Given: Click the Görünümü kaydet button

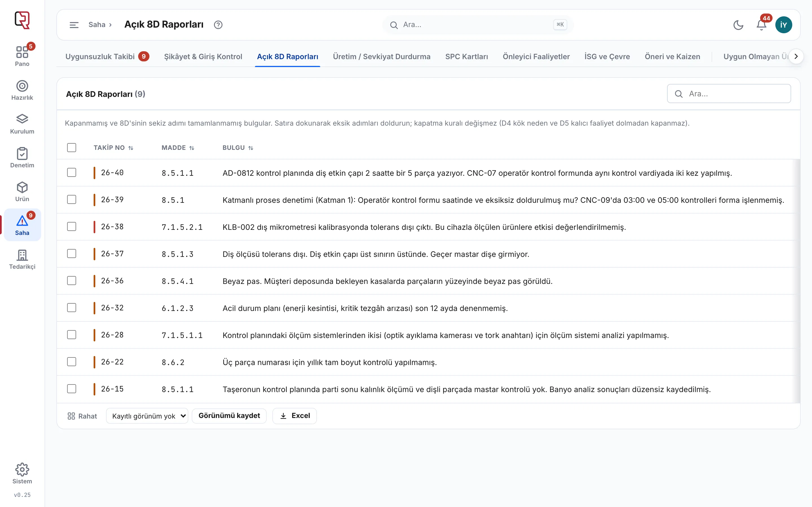Looking at the screenshot, I should coord(229,416).
